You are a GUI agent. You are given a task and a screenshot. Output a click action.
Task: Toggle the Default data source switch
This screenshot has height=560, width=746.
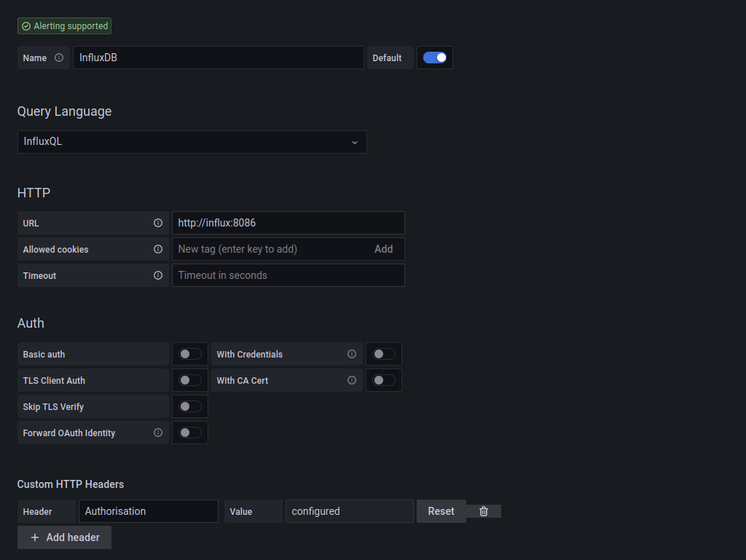tap(435, 58)
